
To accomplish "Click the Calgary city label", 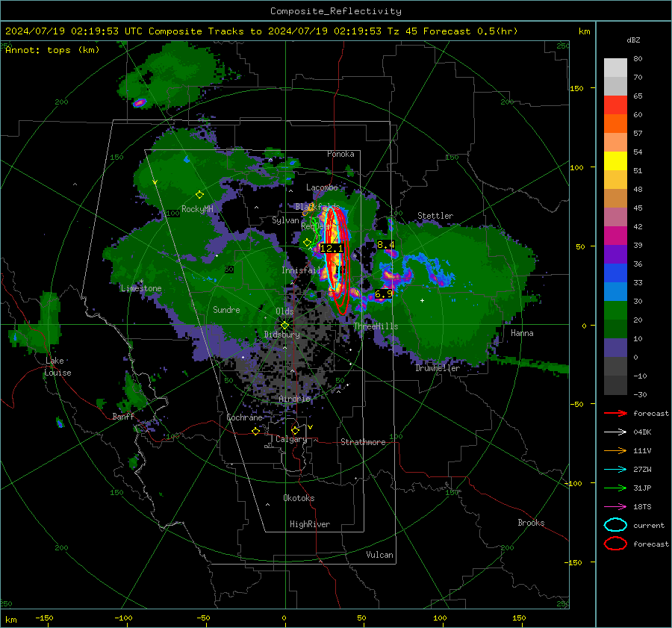I will (x=291, y=439).
